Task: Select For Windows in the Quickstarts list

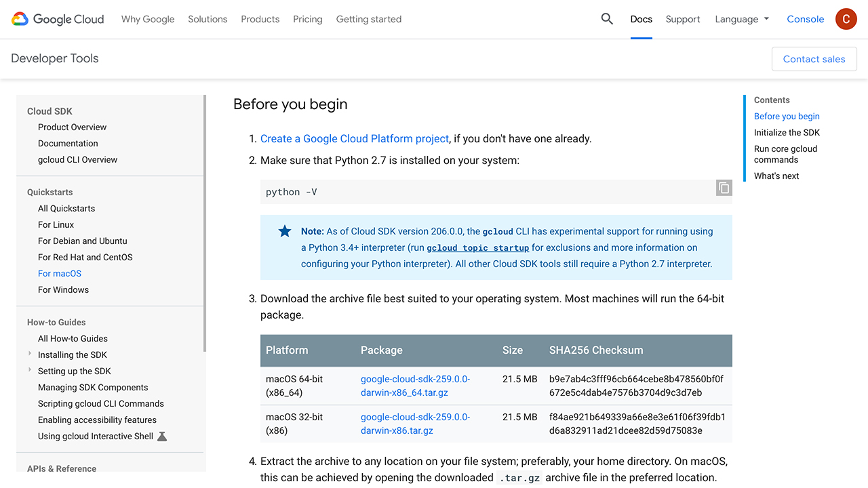Action: (63, 289)
